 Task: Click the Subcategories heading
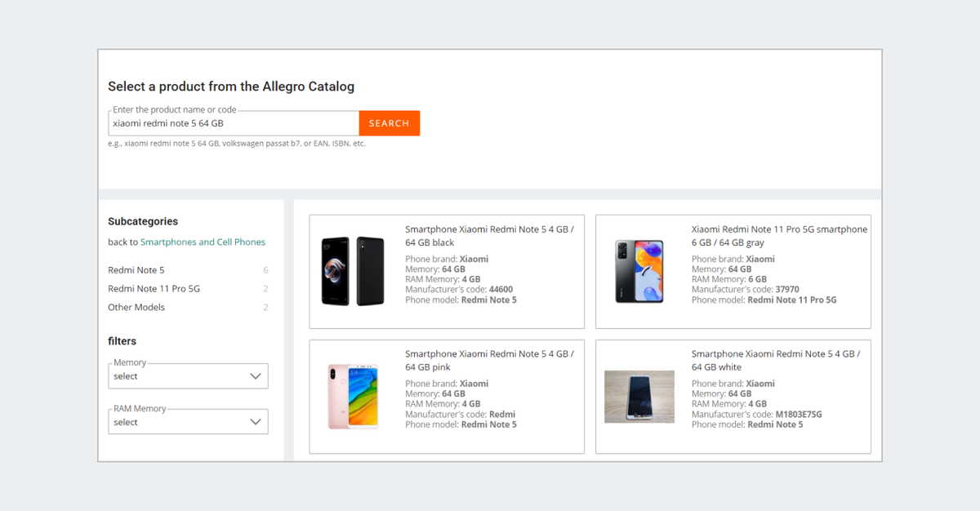[x=143, y=221]
